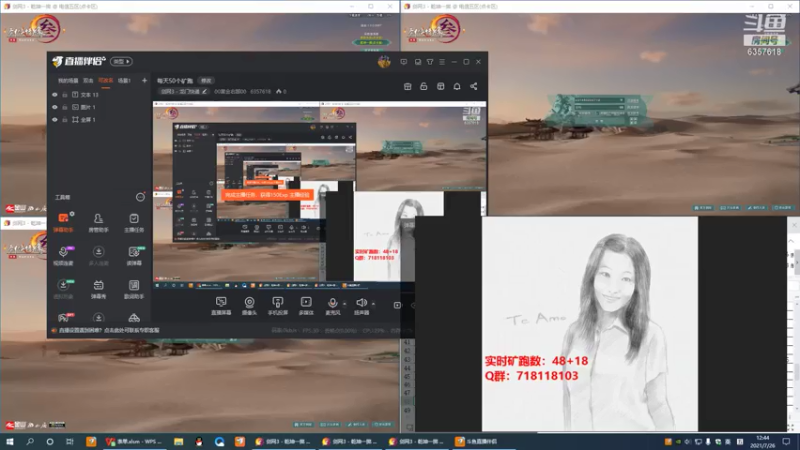Image resolution: width=800 pixels, height=450 pixels.
Task: Click the share icon above the preview
Action: click(x=473, y=86)
